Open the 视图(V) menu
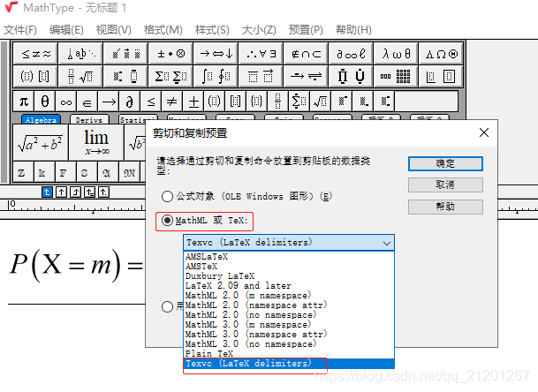Screen dimensions: 538x392 (x=114, y=30)
